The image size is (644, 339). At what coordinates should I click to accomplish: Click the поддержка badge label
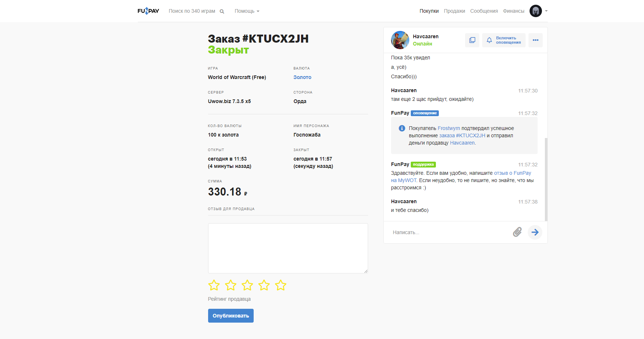pos(423,165)
